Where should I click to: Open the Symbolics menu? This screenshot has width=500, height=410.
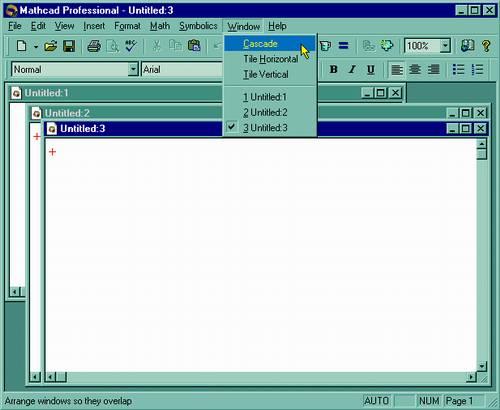[198, 26]
